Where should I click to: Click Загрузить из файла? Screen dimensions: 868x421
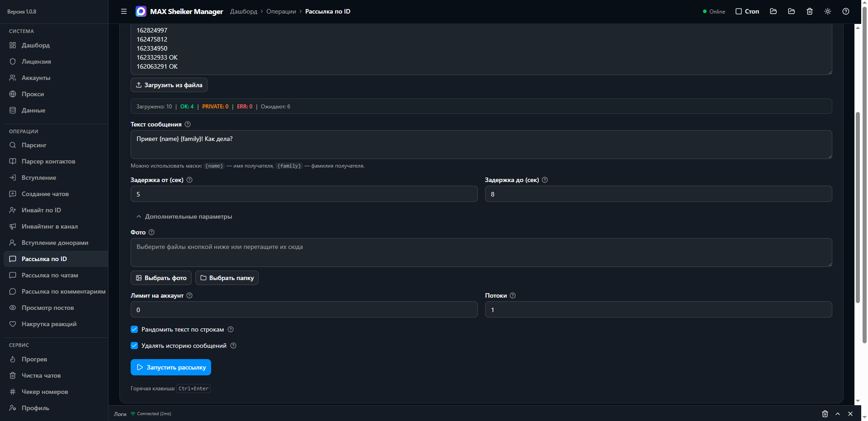coord(169,85)
